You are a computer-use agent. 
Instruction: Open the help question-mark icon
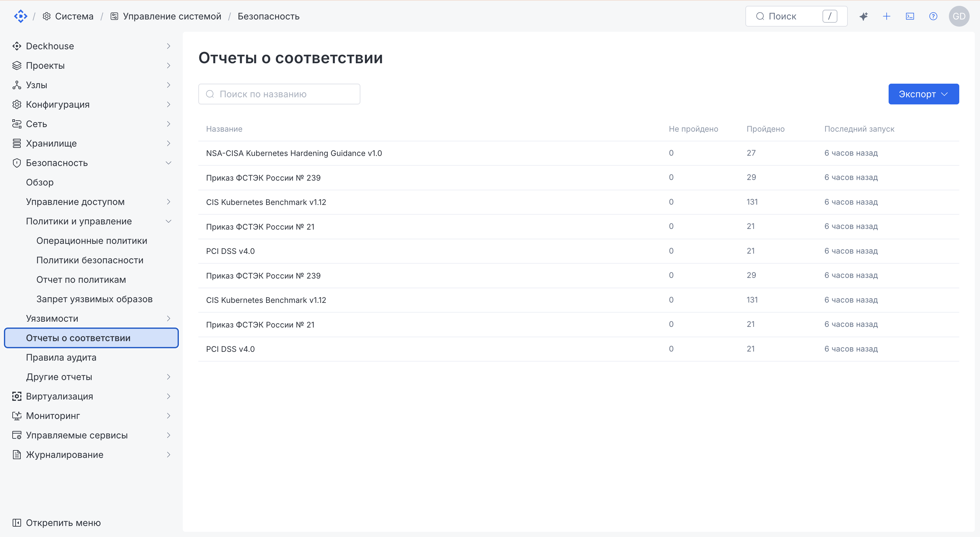[933, 16]
